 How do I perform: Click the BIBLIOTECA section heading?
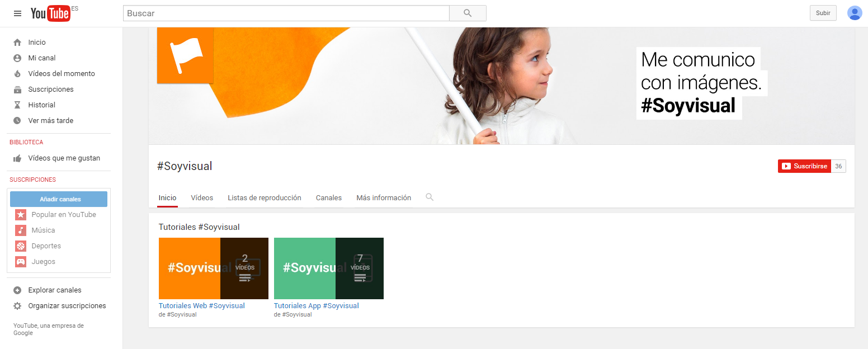[x=26, y=142]
